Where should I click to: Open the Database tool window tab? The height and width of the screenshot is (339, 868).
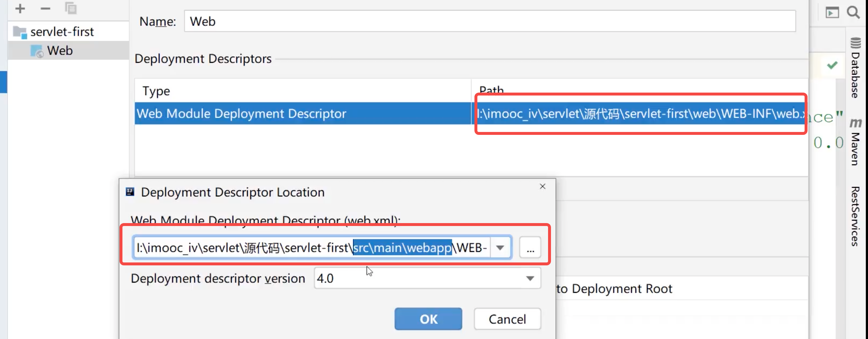855,69
